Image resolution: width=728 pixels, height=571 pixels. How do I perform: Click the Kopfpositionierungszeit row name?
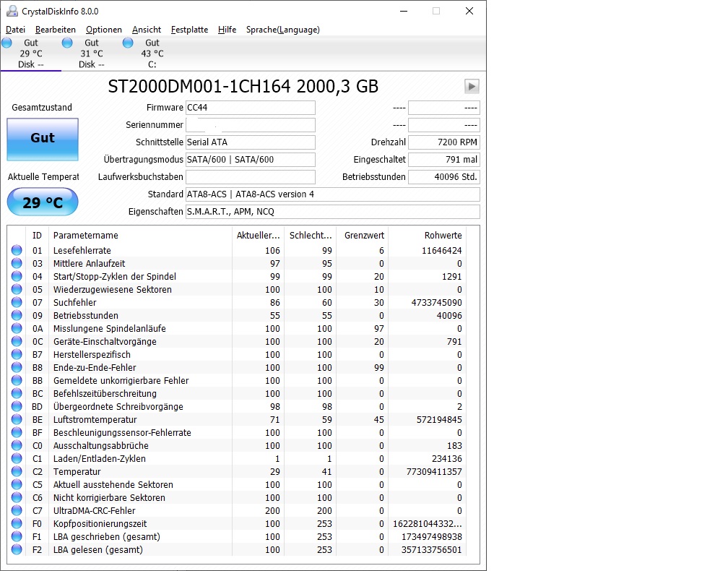tap(100, 523)
